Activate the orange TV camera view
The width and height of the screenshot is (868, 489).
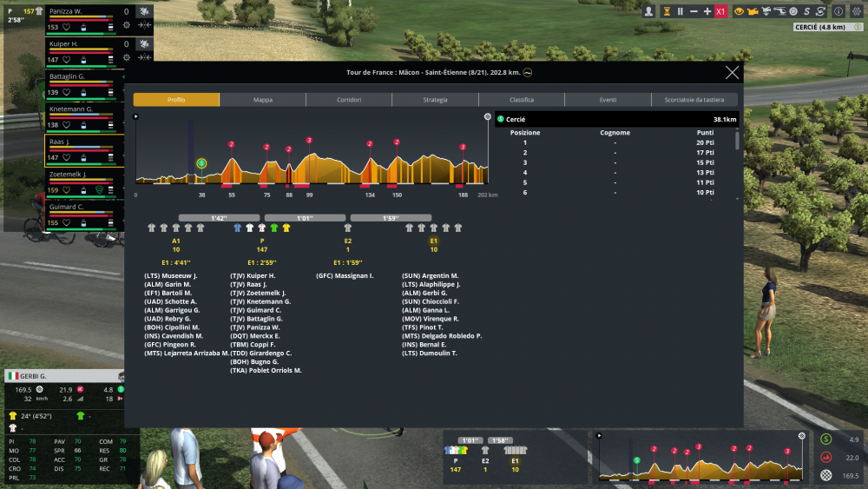753,11
